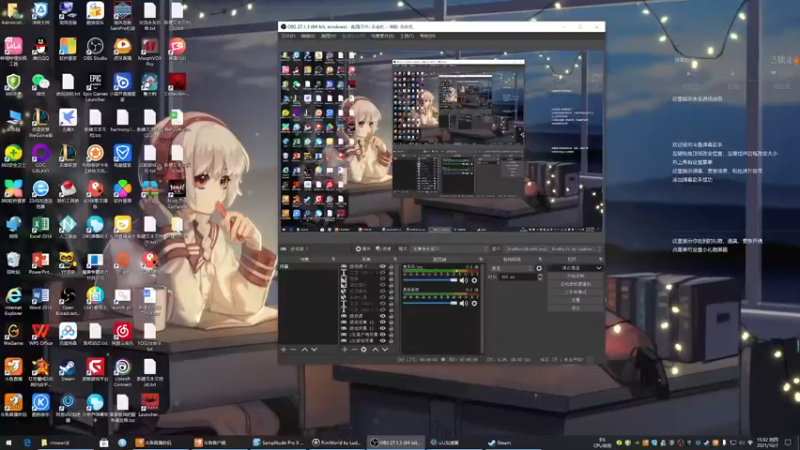
Task: Launch the Epic Games Launcher desktop icon
Action: (x=95, y=85)
